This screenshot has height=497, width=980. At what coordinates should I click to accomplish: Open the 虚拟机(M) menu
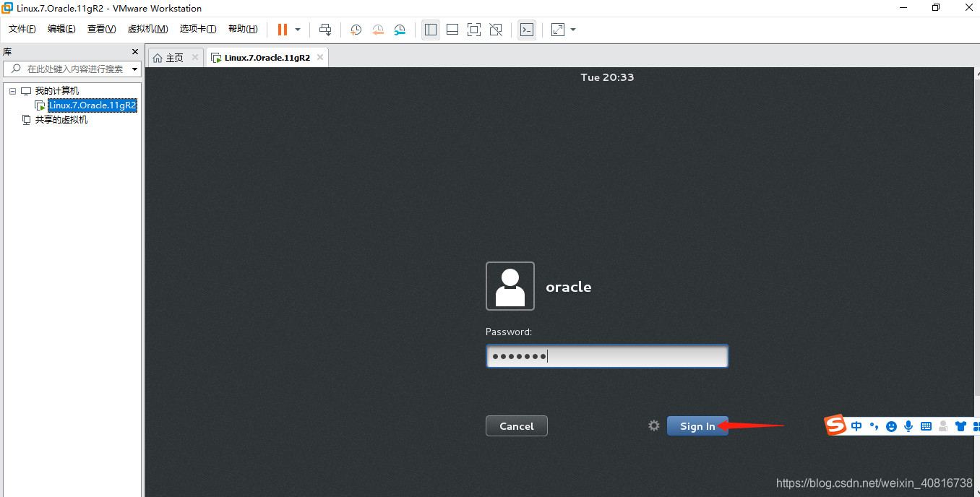tap(147, 29)
